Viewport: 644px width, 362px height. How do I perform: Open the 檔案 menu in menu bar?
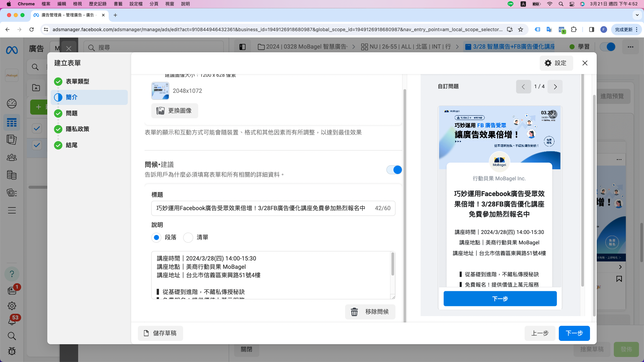(46, 4)
